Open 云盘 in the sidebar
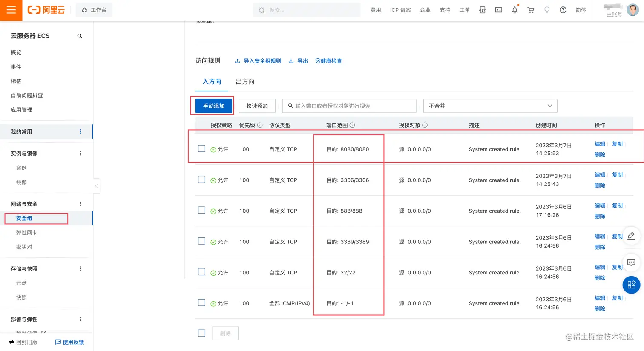The image size is (644, 351). pos(21,283)
